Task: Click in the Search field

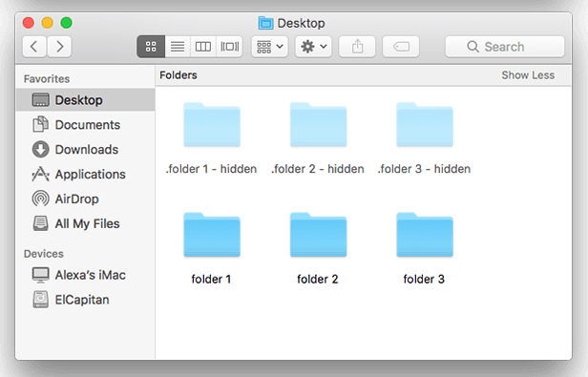Action: (x=505, y=47)
